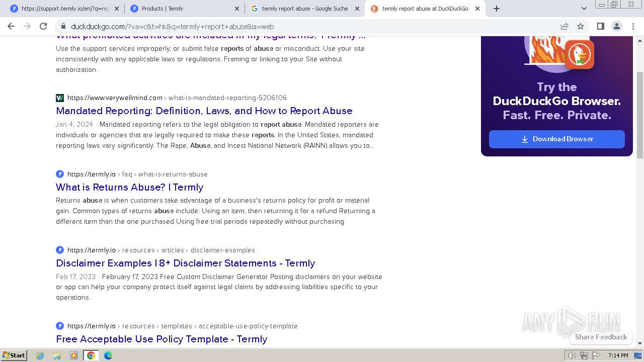The height and width of the screenshot is (362, 644).
Task: Open Disclaimer Examples result link
Action: click(186, 263)
